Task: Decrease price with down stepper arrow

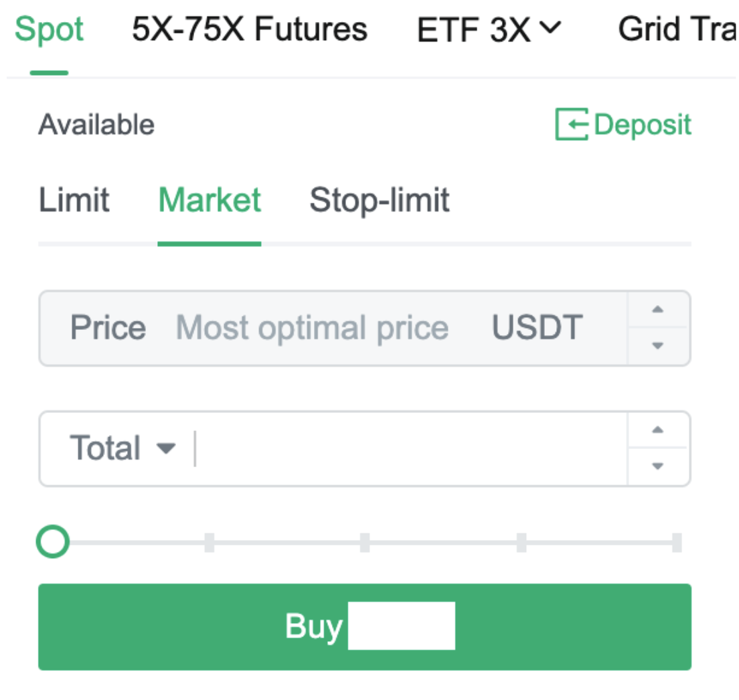Action: tap(658, 346)
